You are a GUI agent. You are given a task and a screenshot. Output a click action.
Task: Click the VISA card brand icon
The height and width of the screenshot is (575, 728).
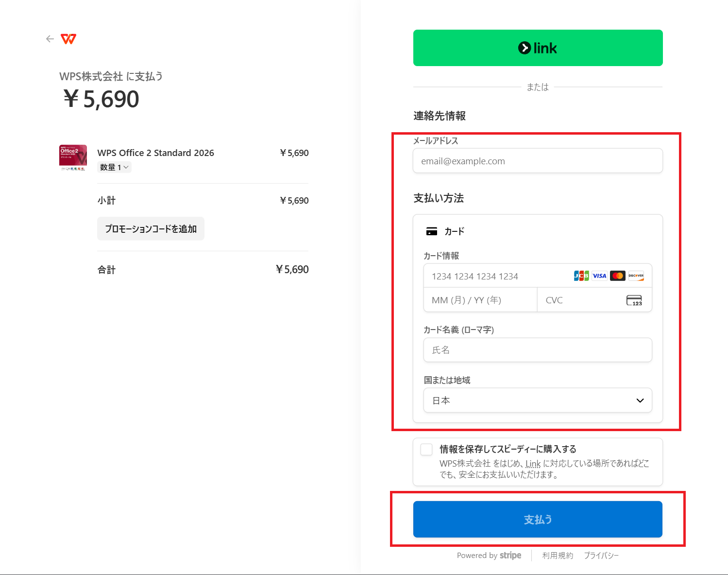pos(600,276)
